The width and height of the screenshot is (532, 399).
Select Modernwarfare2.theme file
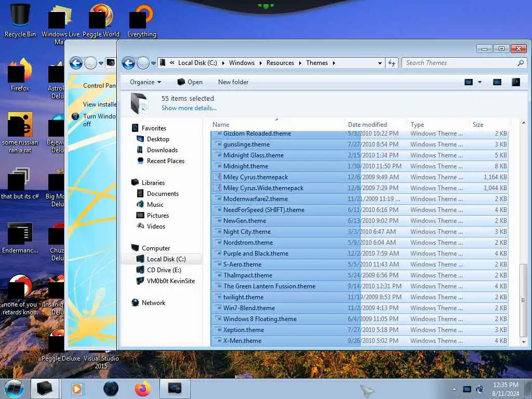tap(360, 199)
